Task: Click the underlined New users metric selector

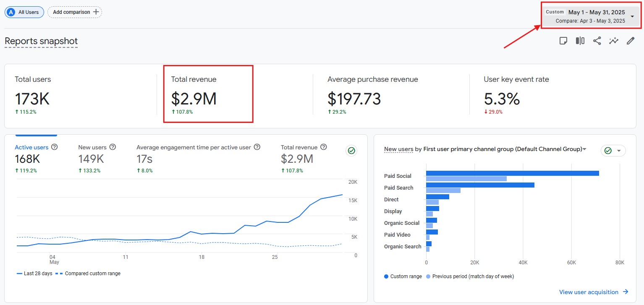Action: point(399,149)
